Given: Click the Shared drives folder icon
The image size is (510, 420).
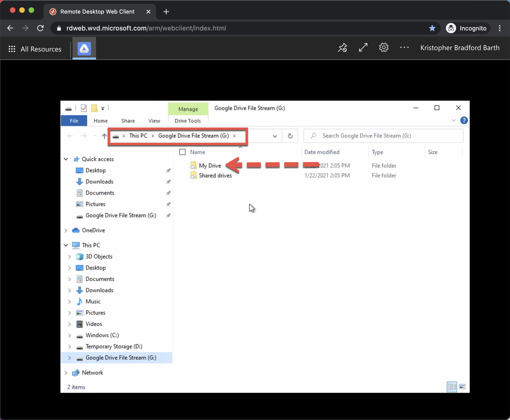Looking at the screenshot, I should click(193, 175).
